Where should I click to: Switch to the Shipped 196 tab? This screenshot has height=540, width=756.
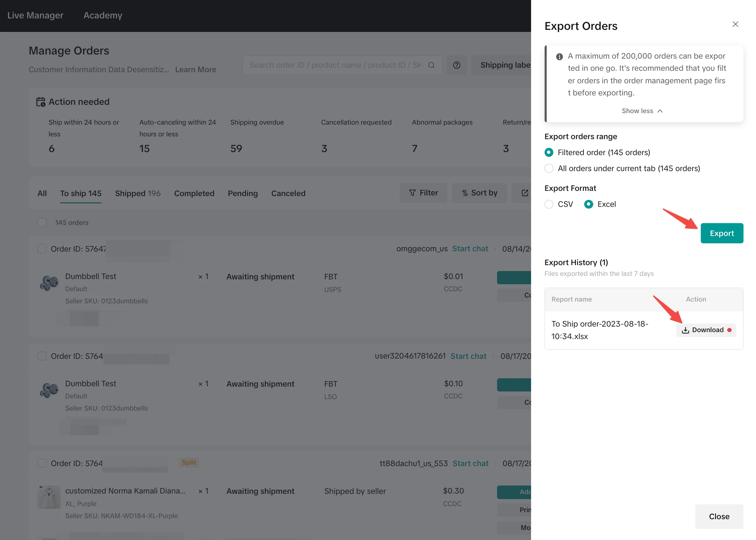(137, 193)
